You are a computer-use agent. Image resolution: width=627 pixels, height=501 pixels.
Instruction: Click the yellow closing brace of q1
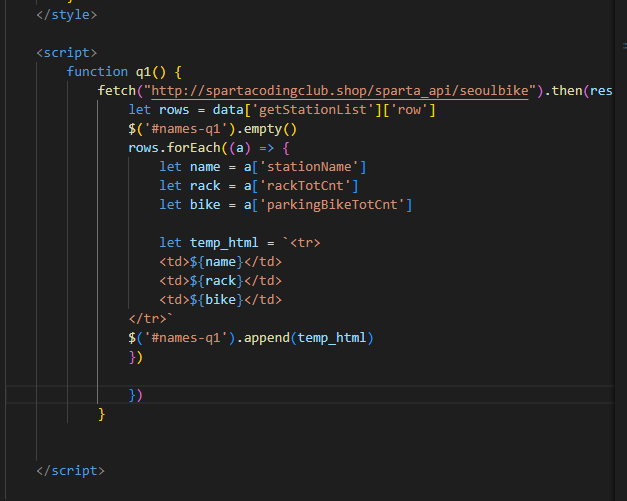[x=102, y=414]
